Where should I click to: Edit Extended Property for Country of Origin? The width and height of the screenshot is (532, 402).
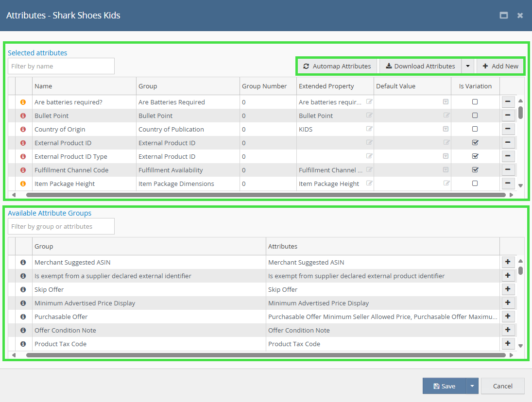(369, 129)
